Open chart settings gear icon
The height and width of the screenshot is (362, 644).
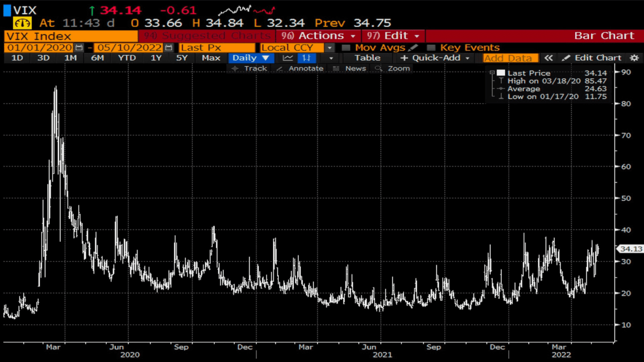click(634, 58)
